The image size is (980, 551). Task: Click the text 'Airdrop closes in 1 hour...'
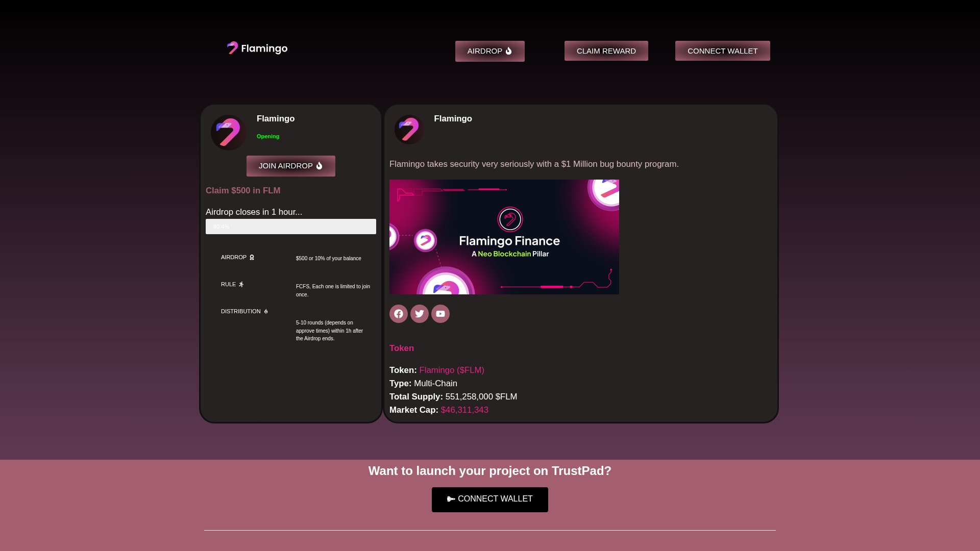(254, 212)
